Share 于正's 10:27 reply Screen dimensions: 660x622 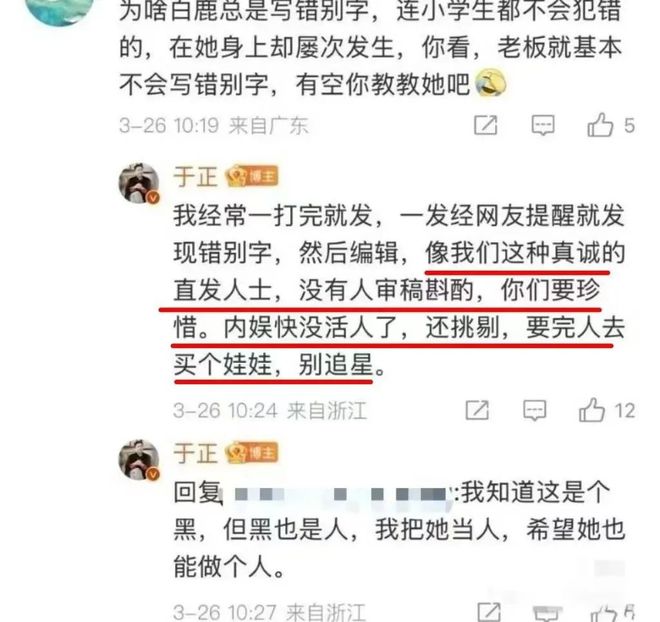click(489, 612)
